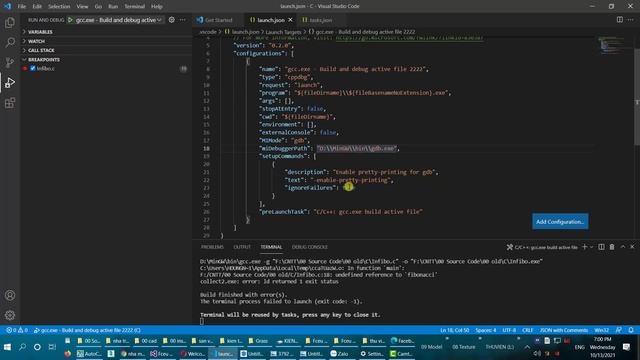Click launch.json in the breadcrumb path
The height and width of the screenshot is (360, 640).
pyautogui.click(x=245, y=32)
